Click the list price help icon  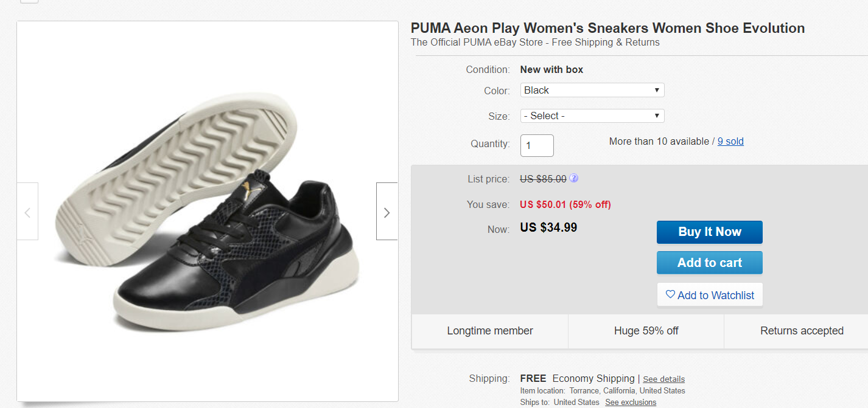(573, 179)
